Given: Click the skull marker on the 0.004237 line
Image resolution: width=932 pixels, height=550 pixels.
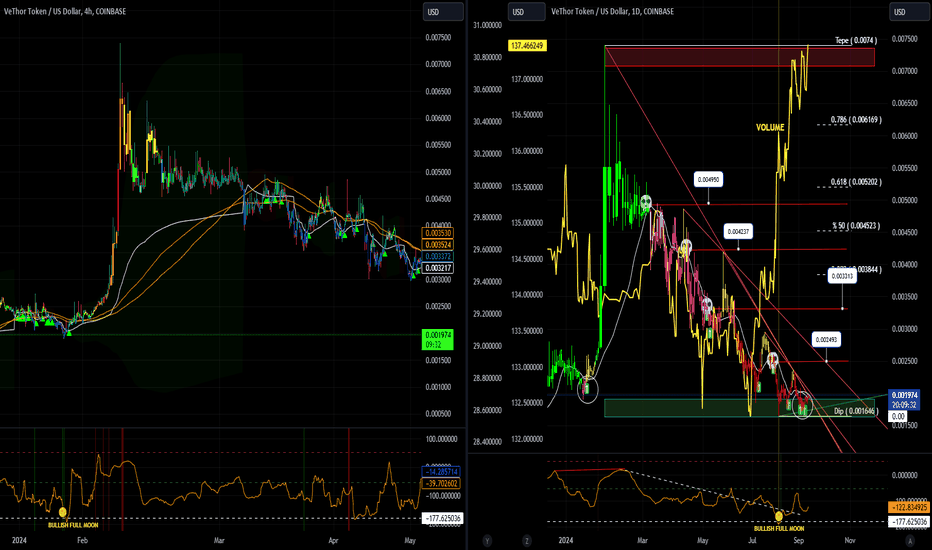Looking at the screenshot, I should (x=686, y=248).
